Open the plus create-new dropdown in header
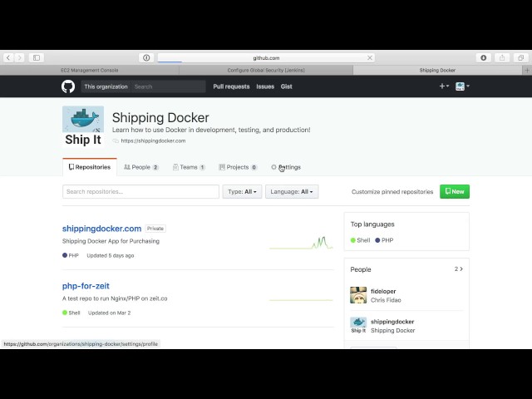The width and height of the screenshot is (532, 399). coord(444,86)
